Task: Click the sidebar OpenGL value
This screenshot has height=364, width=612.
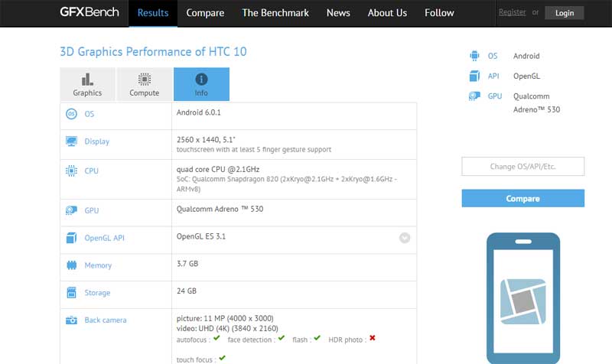Action: (526, 76)
